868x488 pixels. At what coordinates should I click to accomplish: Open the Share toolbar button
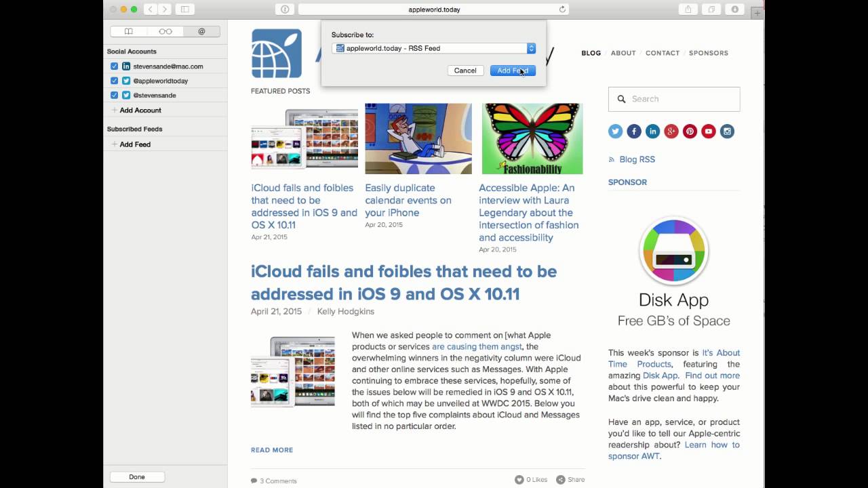tap(688, 9)
